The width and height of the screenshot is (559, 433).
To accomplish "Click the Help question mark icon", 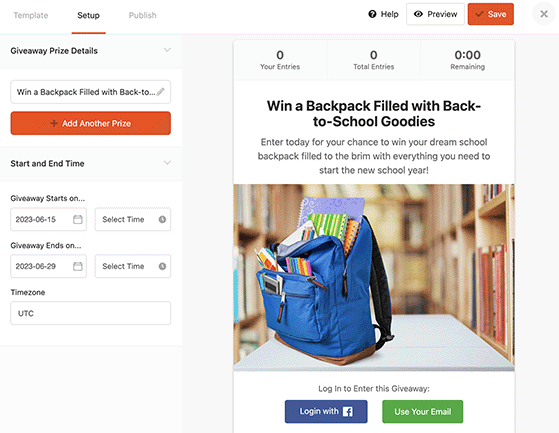I will (x=372, y=14).
